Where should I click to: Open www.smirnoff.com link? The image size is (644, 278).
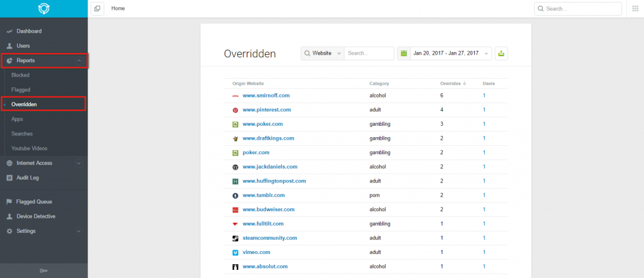[266, 95]
